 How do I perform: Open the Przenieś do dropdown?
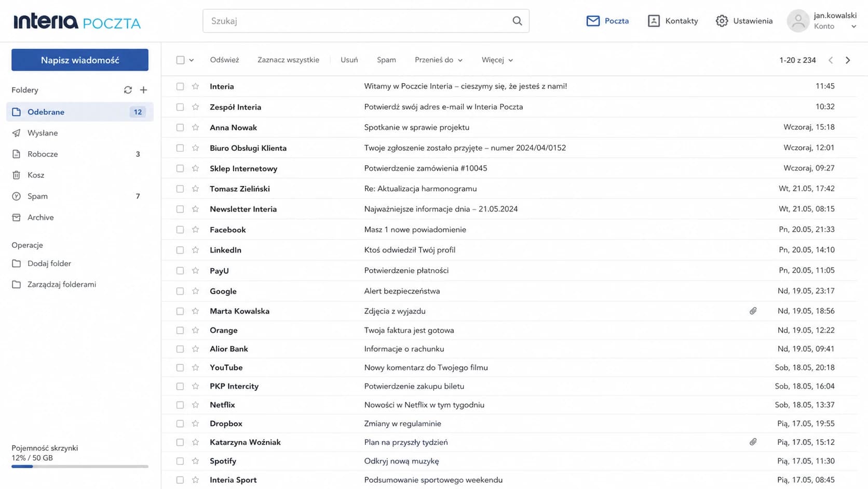[x=439, y=60]
